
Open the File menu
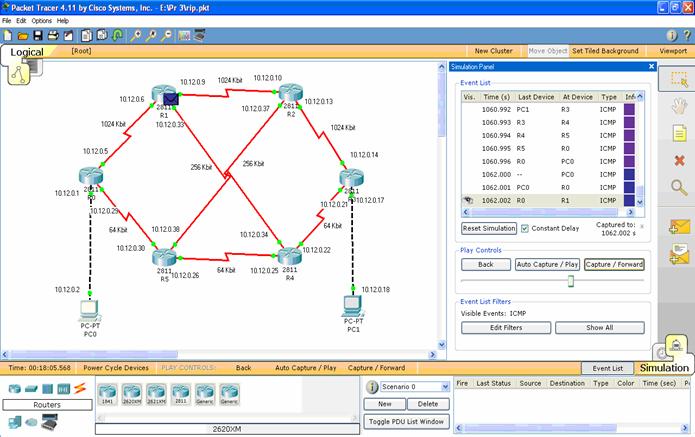pyautogui.click(x=7, y=20)
